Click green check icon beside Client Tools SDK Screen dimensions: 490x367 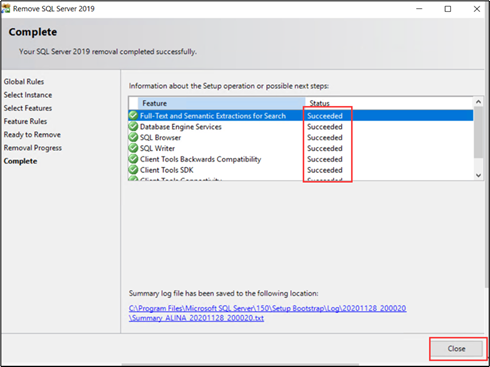tap(133, 169)
